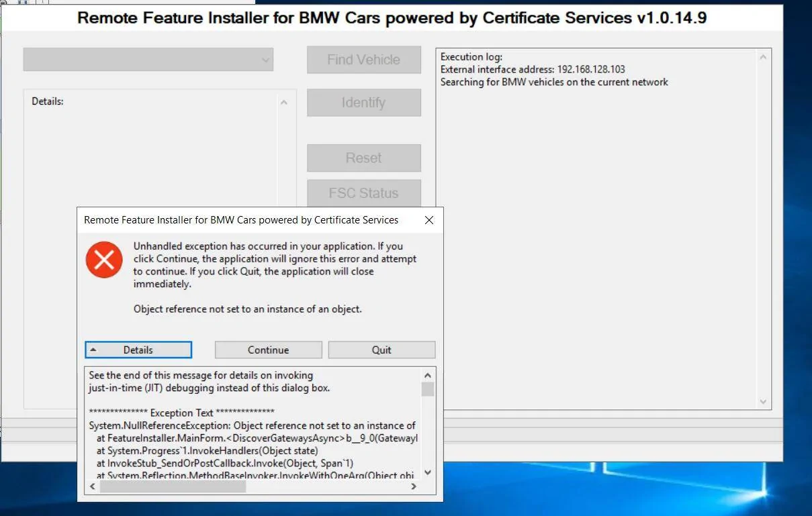Click the Details button in error dialog
The image size is (812, 516).
coord(138,350)
